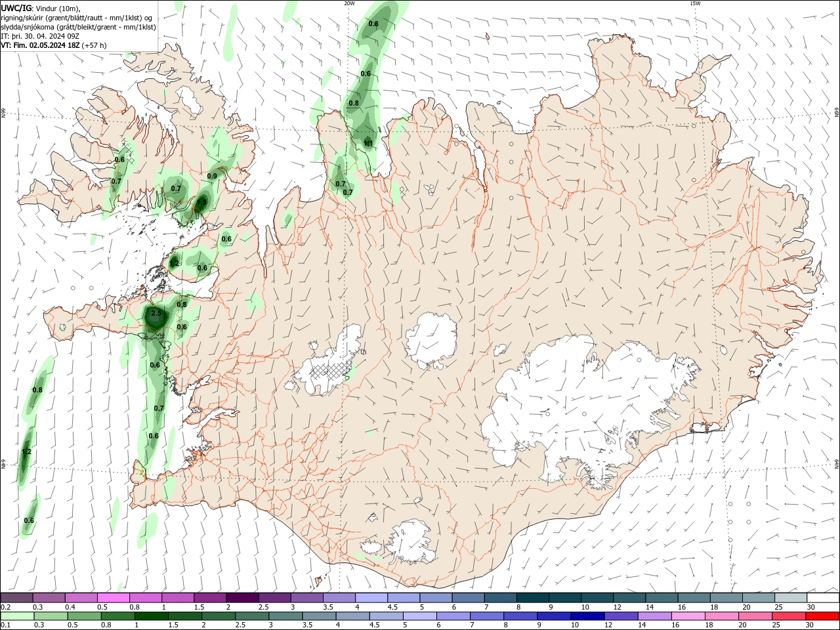Screen dimensions: 840x630
Task: Select the gray-purple swatch labeled 0.2
Action: click(17, 598)
